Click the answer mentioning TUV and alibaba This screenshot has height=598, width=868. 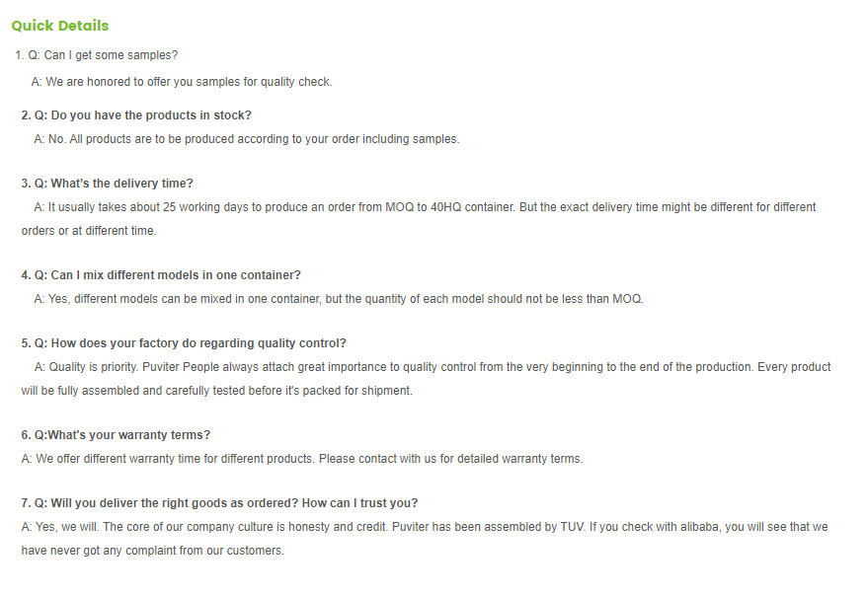click(425, 527)
